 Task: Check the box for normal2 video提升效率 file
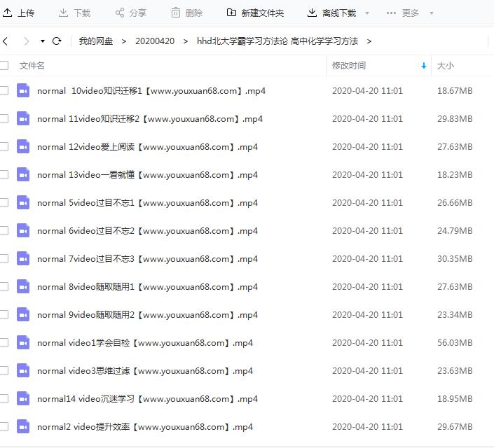click(4, 426)
